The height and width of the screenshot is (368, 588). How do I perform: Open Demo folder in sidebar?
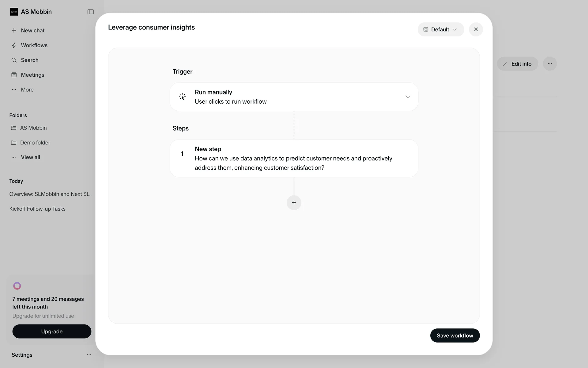[35, 143]
